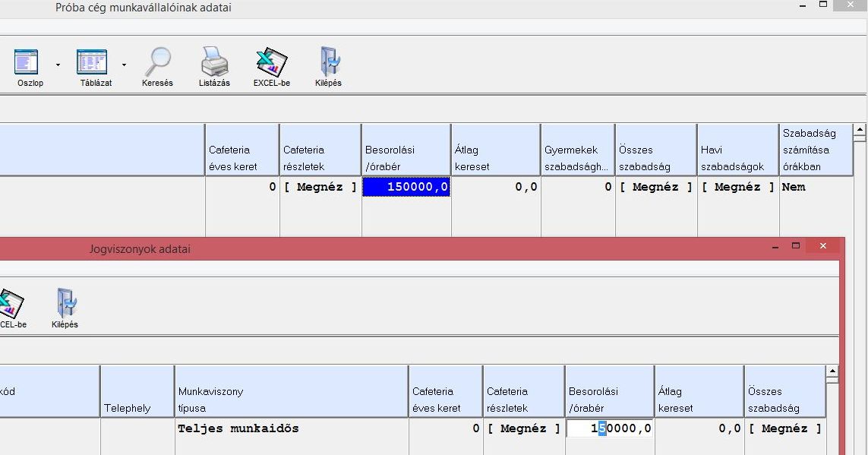Image resolution: width=868 pixels, height=455 pixels.
Task: Open Cafeteria részletek Megnéz in Jogviszonyok table
Action: tap(523, 428)
